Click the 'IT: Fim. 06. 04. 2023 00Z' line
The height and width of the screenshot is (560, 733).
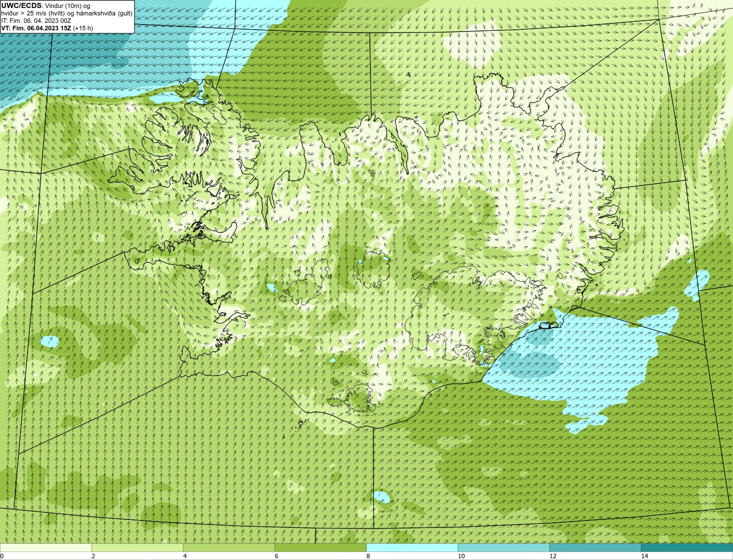[x=37, y=21]
